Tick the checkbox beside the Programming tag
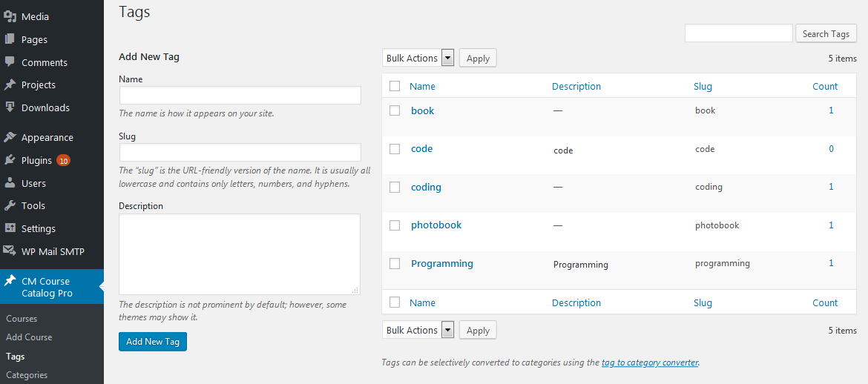Screen dimensions: 868x384 click(395, 263)
